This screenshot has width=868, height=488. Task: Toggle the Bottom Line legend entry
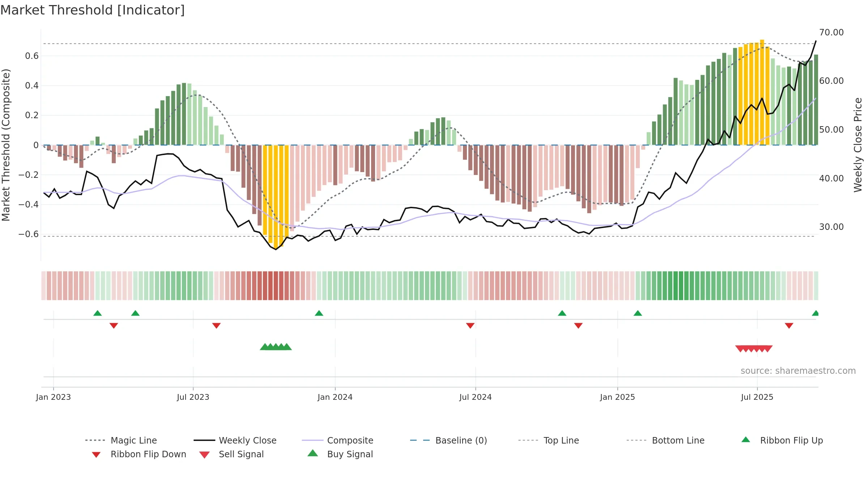pos(665,440)
